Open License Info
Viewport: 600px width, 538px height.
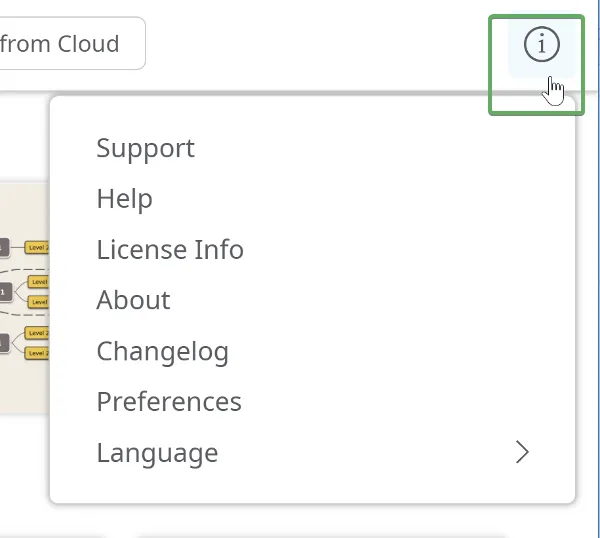pos(170,249)
